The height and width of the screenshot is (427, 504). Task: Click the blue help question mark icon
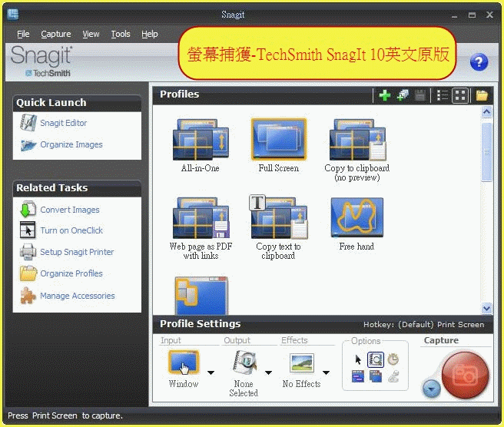click(x=478, y=63)
